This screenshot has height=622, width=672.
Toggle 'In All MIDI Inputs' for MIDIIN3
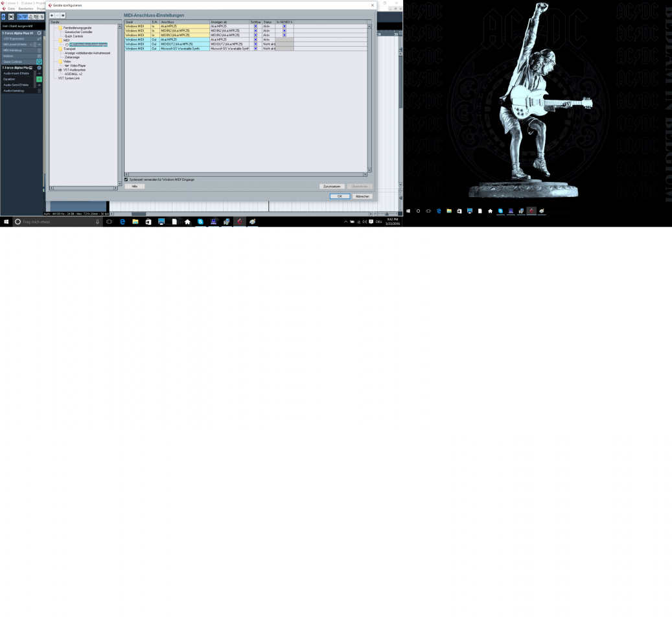[284, 35]
